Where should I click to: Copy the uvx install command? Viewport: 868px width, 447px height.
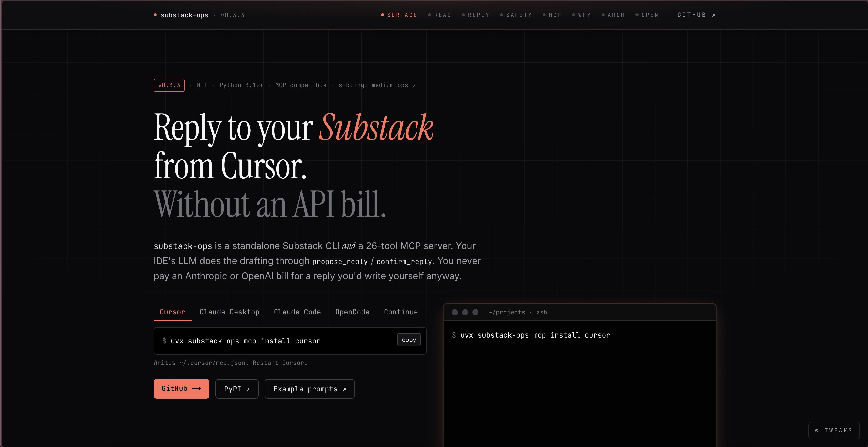409,340
